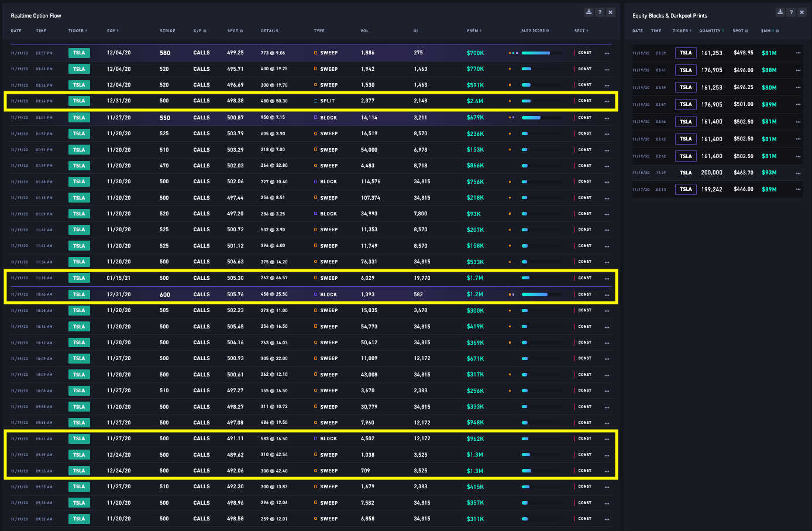Click the info icon beside ALGO SCORE
The width and height of the screenshot is (812, 531).
tap(548, 31)
